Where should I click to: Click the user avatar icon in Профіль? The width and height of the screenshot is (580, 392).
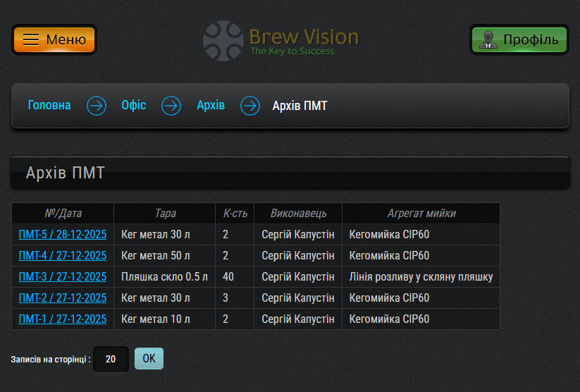click(x=487, y=40)
